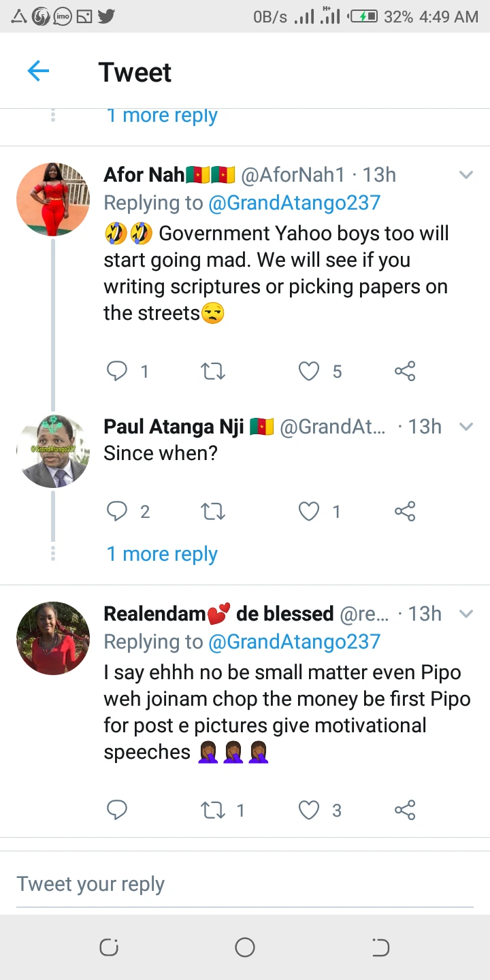This screenshot has height=980, width=490.
Task: Reply to Paul Atanga Nji's tweet
Action: (x=118, y=511)
